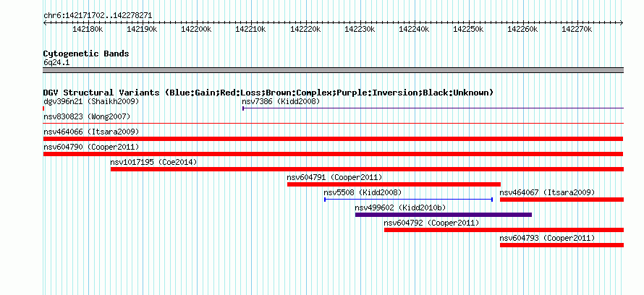644x295 pixels.
Task: Click the nsv464066 (Itsara2009) label
Action: tap(91, 132)
